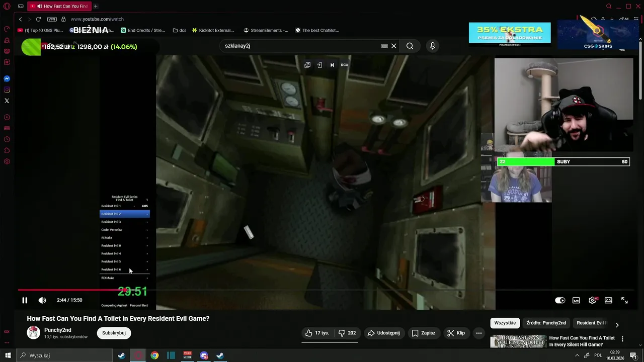The height and width of the screenshot is (362, 644).
Task: Open more actions three-dot menu
Action: click(479, 333)
